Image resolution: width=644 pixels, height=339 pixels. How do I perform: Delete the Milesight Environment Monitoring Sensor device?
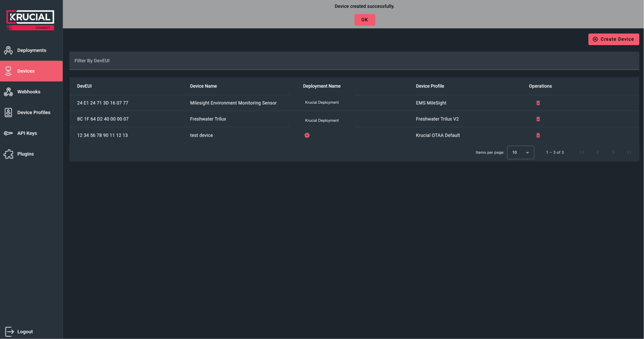(538, 103)
